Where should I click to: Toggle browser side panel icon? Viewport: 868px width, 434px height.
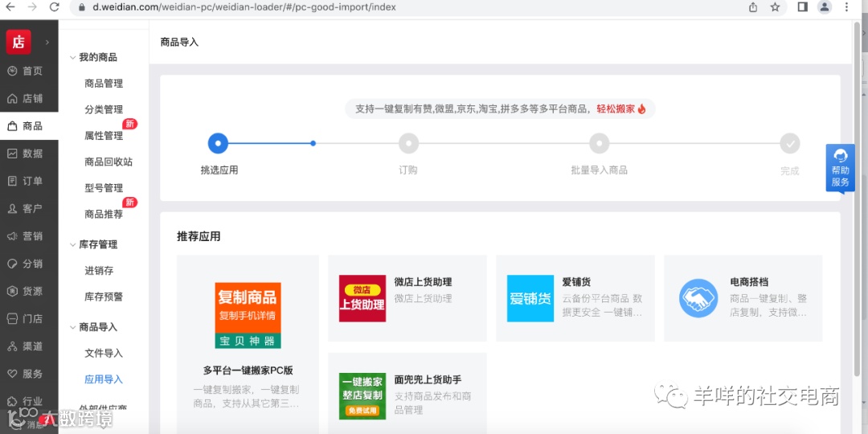pyautogui.click(x=802, y=7)
